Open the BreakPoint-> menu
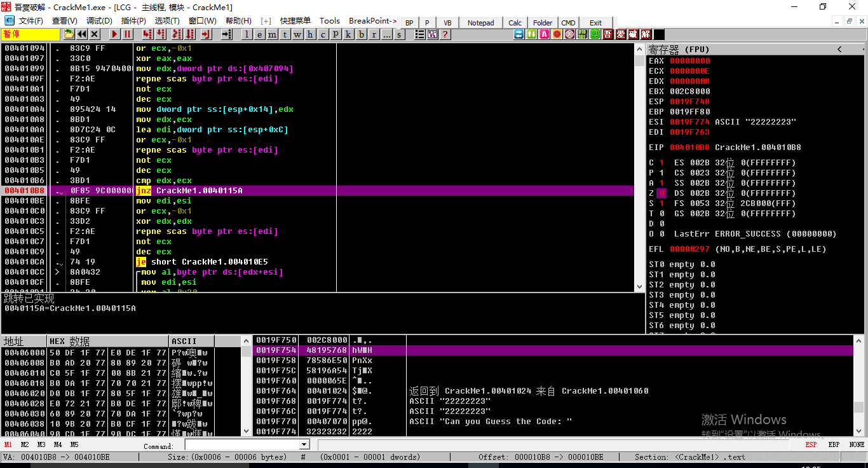Image resolution: width=868 pixels, height=468 pixels. click(373, 21)
